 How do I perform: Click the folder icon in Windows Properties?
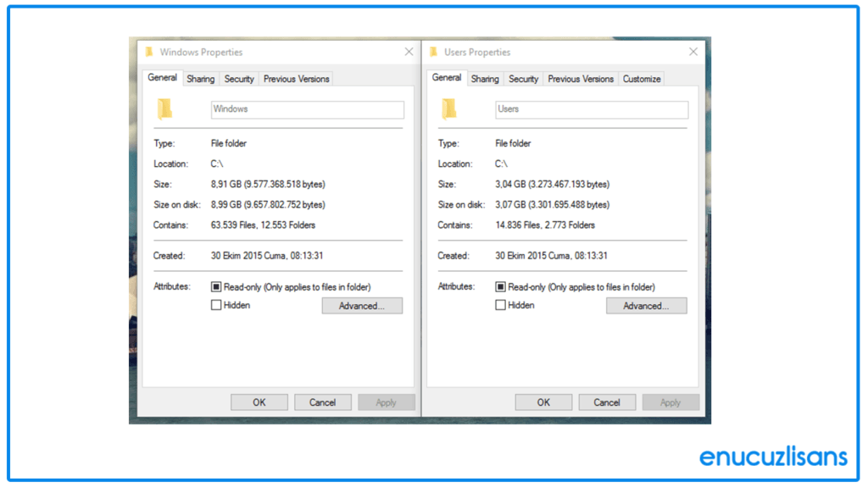(x=164, y=108)
